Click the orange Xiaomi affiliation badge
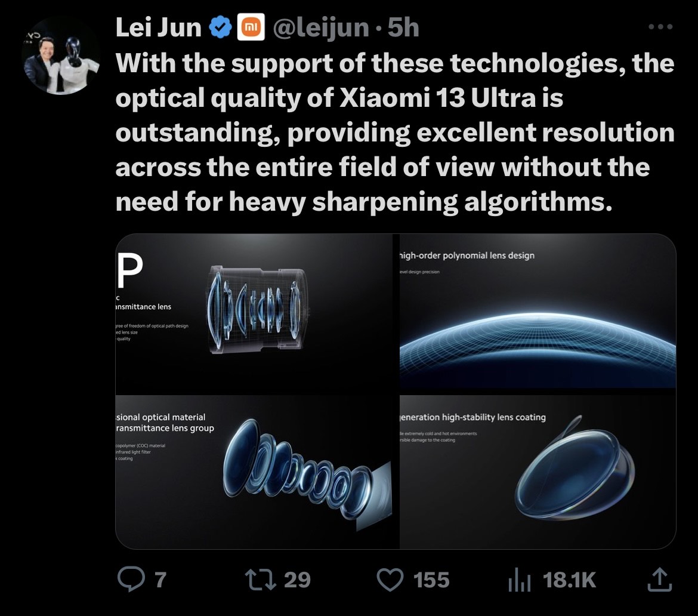Viewport: 698px width, 616px height. (x=251, y=28)
